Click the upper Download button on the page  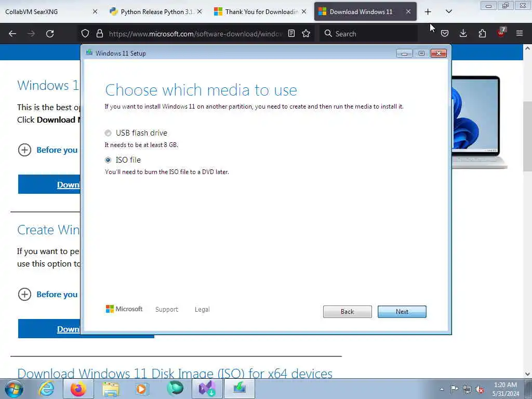[x=49, y=184]
